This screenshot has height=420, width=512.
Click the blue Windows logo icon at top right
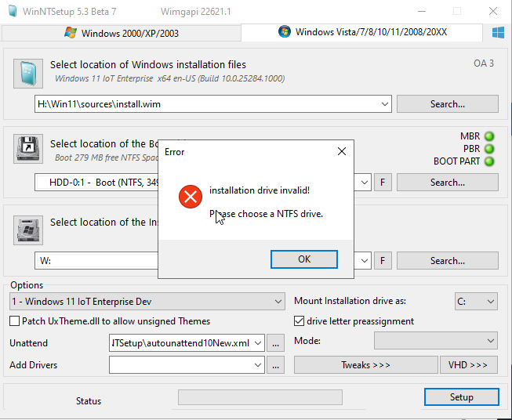pos(498,33)
